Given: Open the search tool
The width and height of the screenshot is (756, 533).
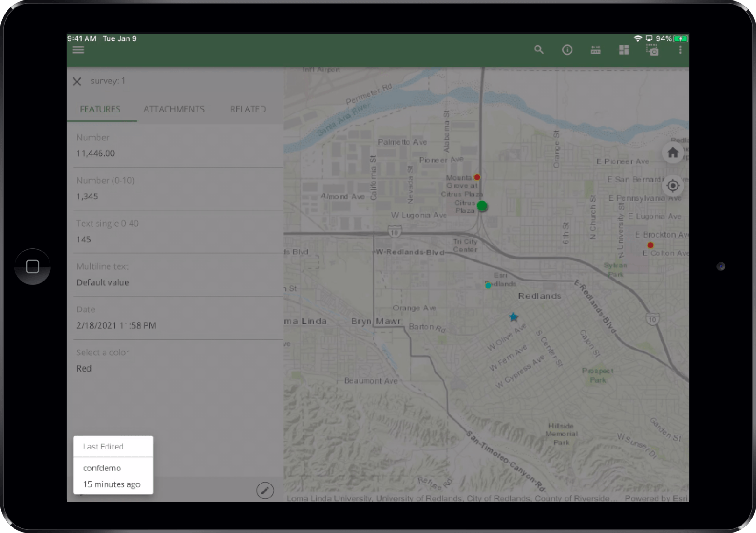Looking at the screenshot, I should coord(539,49).
